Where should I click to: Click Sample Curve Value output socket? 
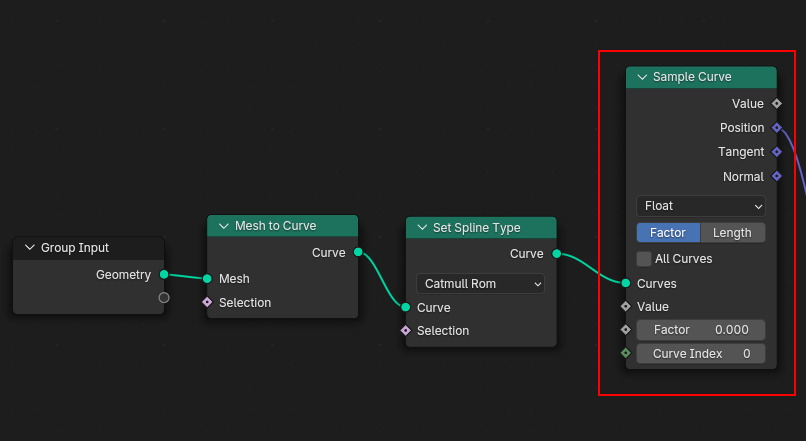point(777,104)
